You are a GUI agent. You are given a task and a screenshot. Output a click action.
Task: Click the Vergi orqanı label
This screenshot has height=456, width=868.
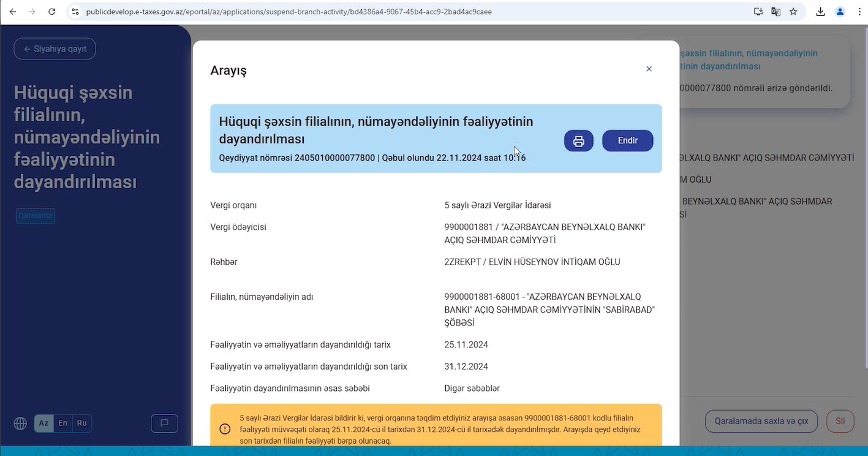point(233,205)
